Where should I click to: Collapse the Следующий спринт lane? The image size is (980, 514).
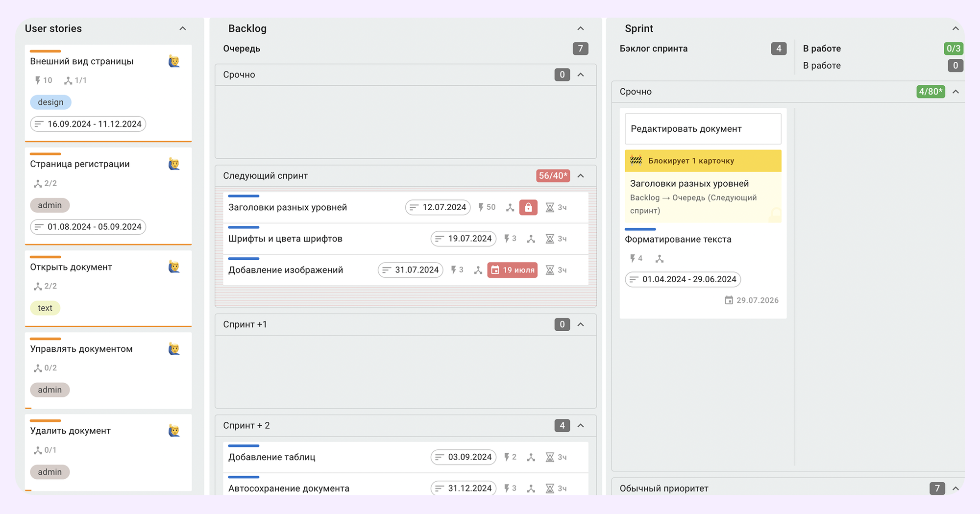581,176
